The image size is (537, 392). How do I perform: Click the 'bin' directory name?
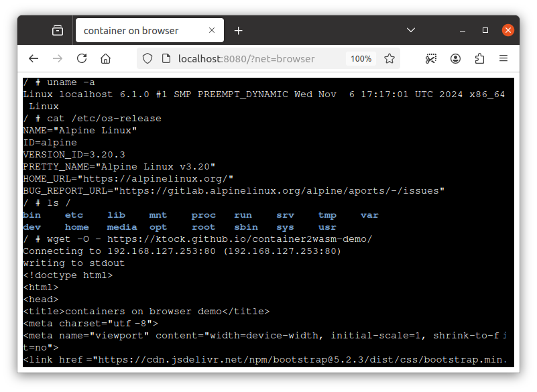[32, 215]
